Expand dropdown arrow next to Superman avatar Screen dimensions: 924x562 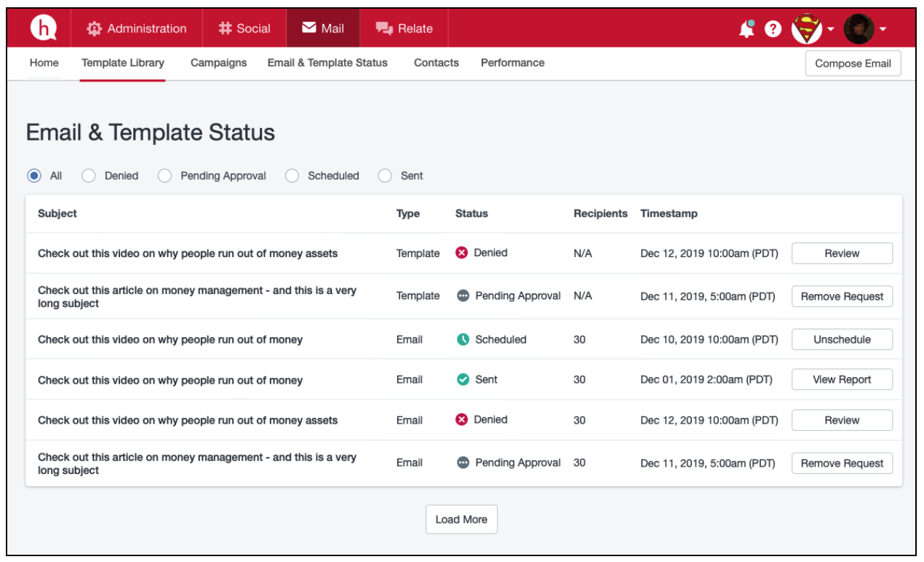point(831,30)
